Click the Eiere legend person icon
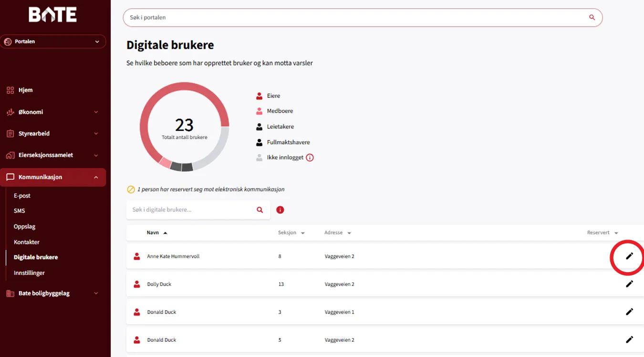 tap(259, 96)
